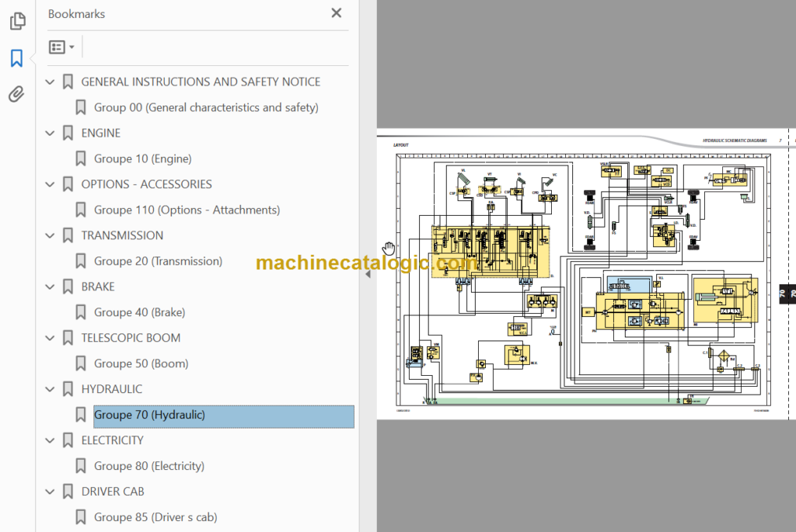
Task: Toggle the Bookmarks sidebar icon
Action: [x=17, y=58]
